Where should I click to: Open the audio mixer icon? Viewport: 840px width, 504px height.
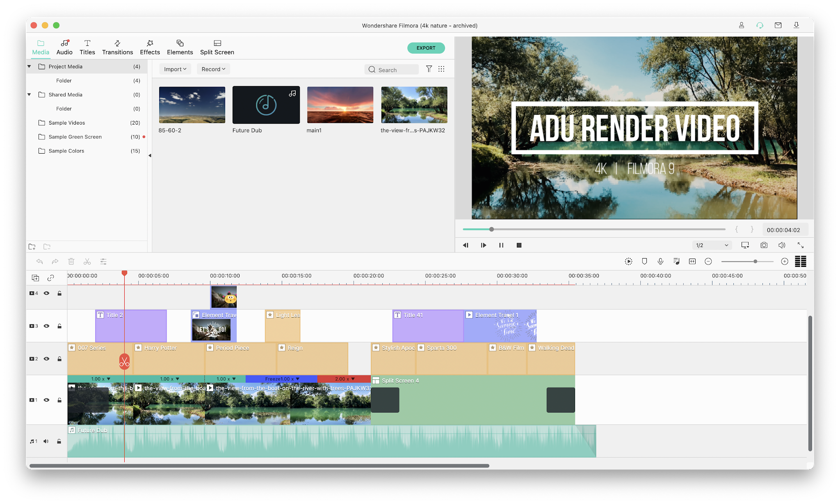(676, 261)
